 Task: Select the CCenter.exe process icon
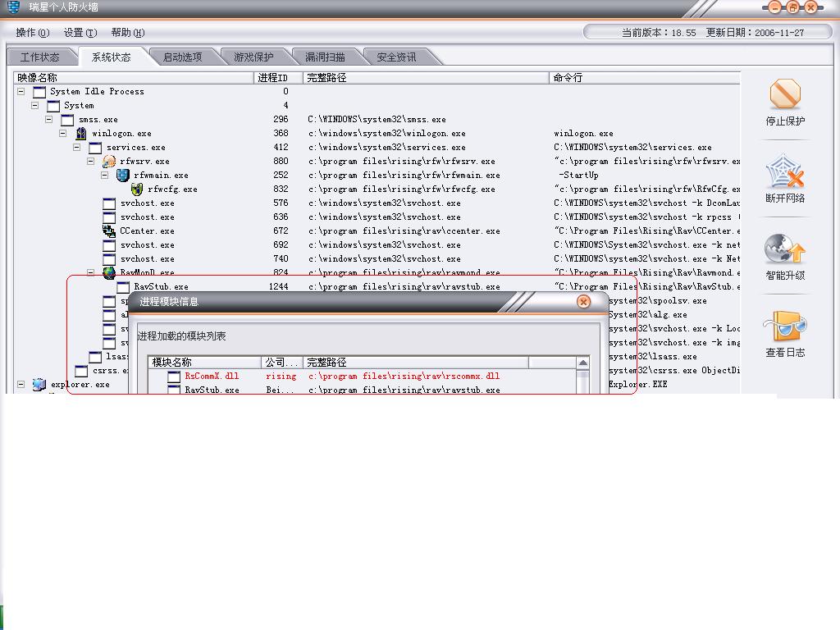pyautogui.click(x=109, y=231)
